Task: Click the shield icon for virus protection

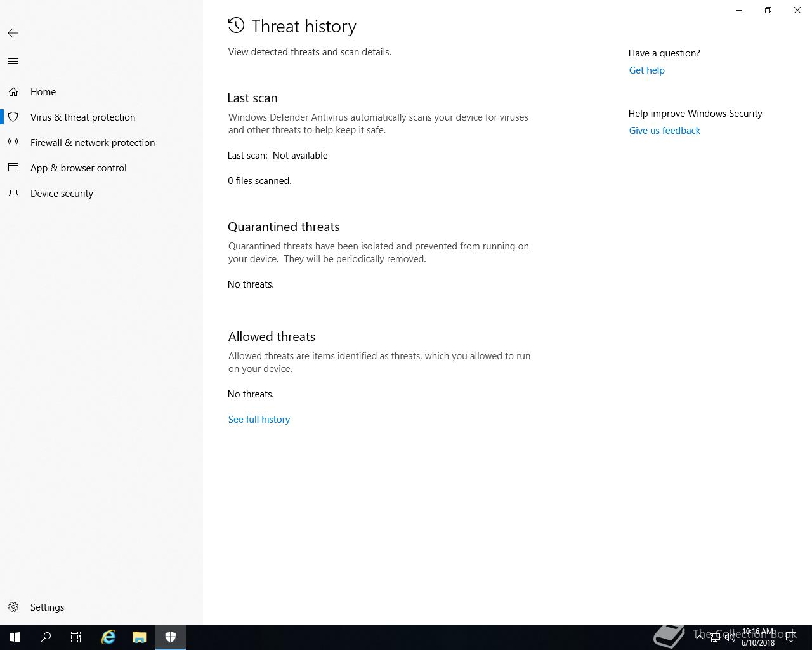Action: [13, 117]
